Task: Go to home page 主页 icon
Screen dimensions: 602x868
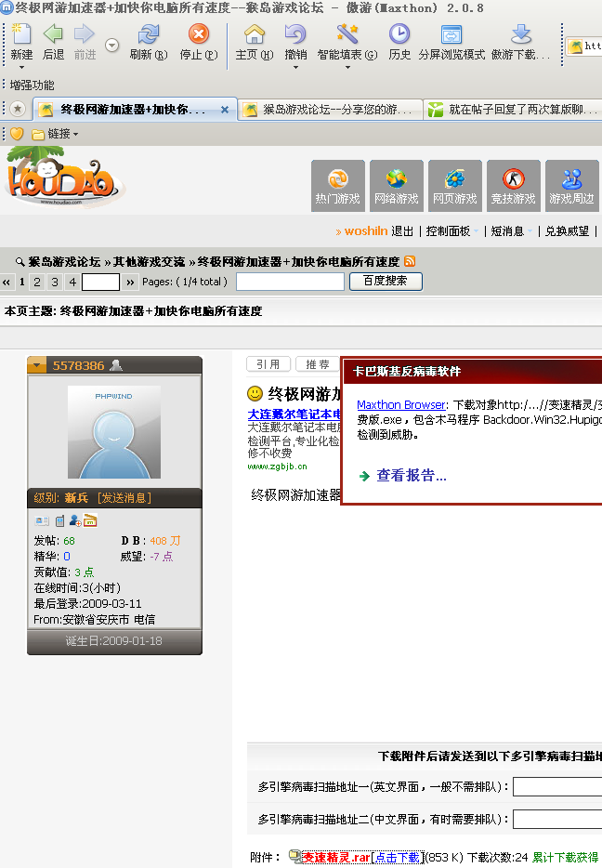Action: coord(255,35)
